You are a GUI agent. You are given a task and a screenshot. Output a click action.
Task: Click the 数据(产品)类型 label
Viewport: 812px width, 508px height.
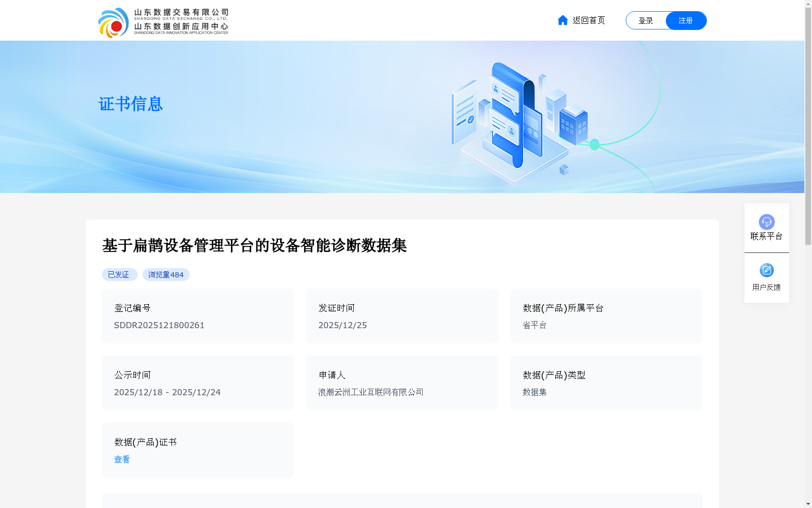(x=554, y=375)
